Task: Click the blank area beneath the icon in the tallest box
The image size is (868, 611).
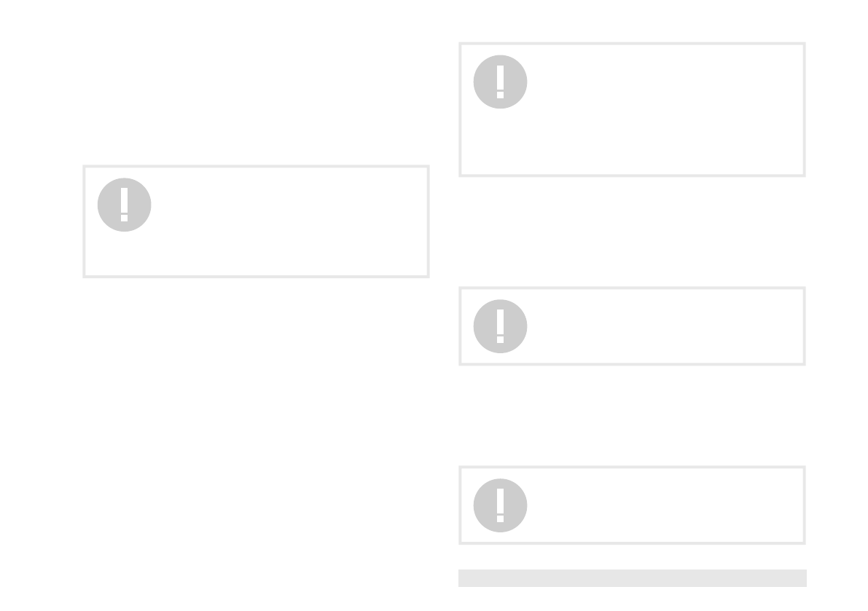Action: coord(500,142)
